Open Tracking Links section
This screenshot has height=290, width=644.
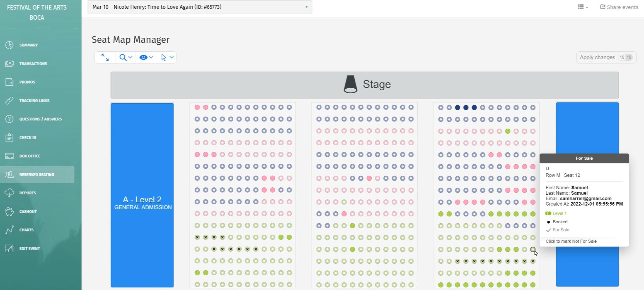tap(34, 101)
